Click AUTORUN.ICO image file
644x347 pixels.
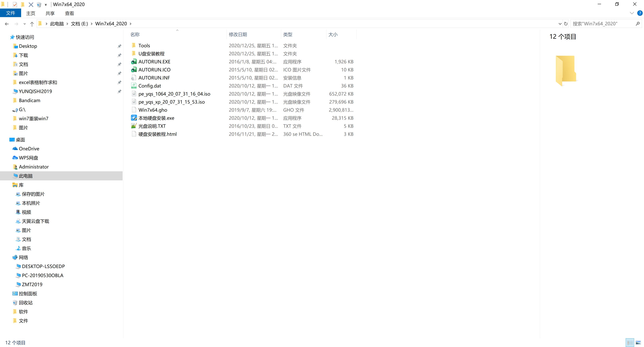154,70
